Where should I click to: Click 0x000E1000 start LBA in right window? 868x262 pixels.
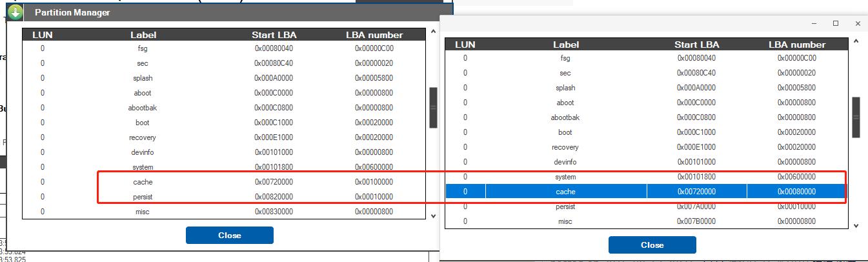pyautogui.click(x=696, y=147)
